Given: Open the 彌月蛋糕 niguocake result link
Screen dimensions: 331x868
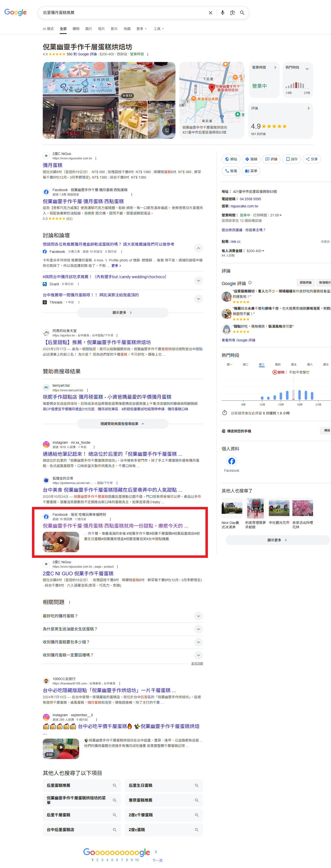Looking at the screenshot, I should 53,165.
